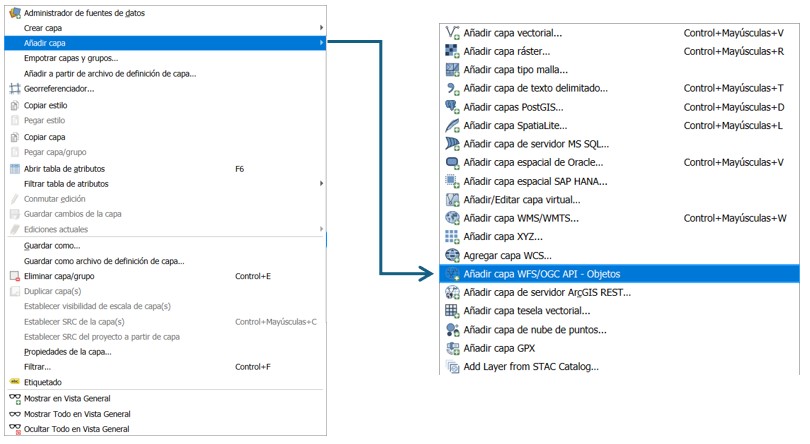Click the Añadir capa ráster icon
This screenshot has width=810, height=444.
451,51
